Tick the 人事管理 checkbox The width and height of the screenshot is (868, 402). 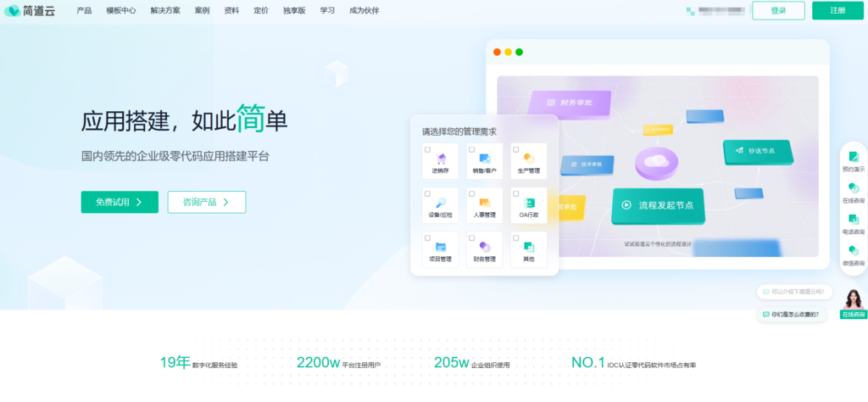pyautogui.click(x=471, y=194)
